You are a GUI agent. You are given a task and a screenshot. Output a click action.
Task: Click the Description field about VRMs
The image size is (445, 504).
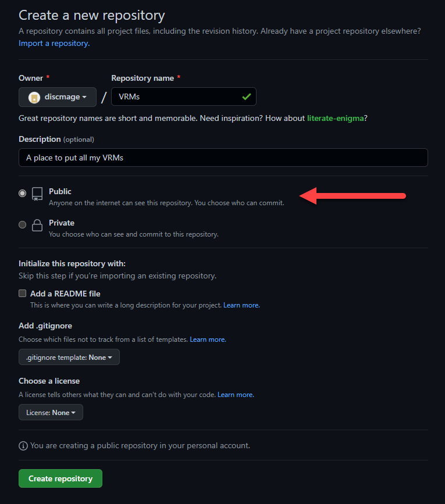click(223, 158)
